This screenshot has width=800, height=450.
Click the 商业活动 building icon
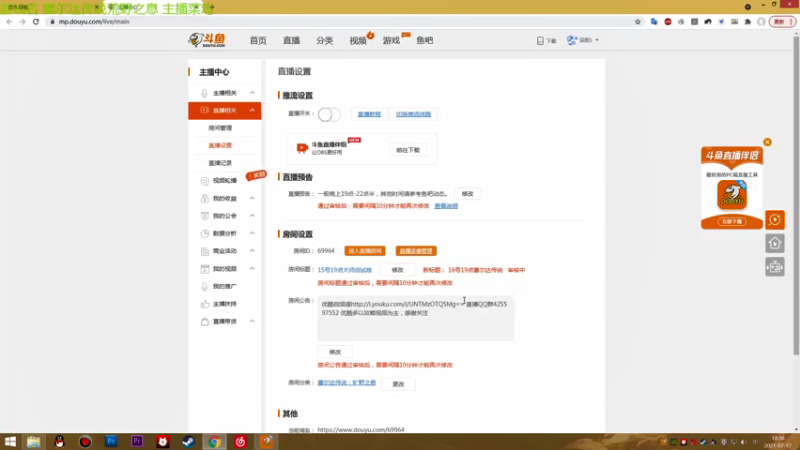[205, 251]
